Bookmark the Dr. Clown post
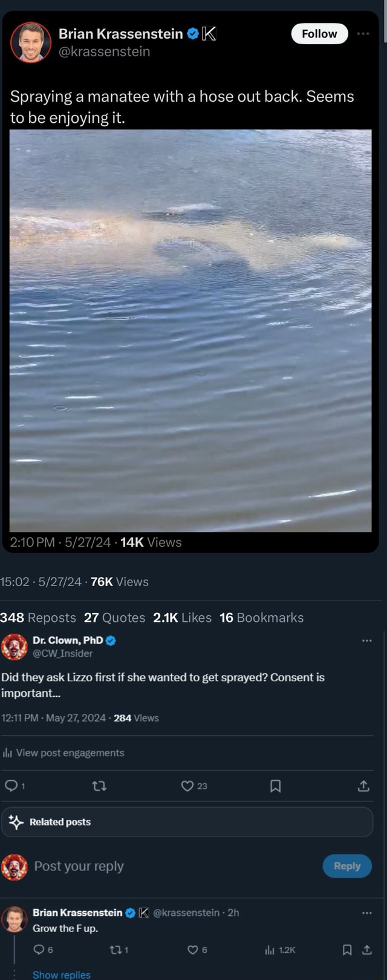 click(x=275, y=786)
